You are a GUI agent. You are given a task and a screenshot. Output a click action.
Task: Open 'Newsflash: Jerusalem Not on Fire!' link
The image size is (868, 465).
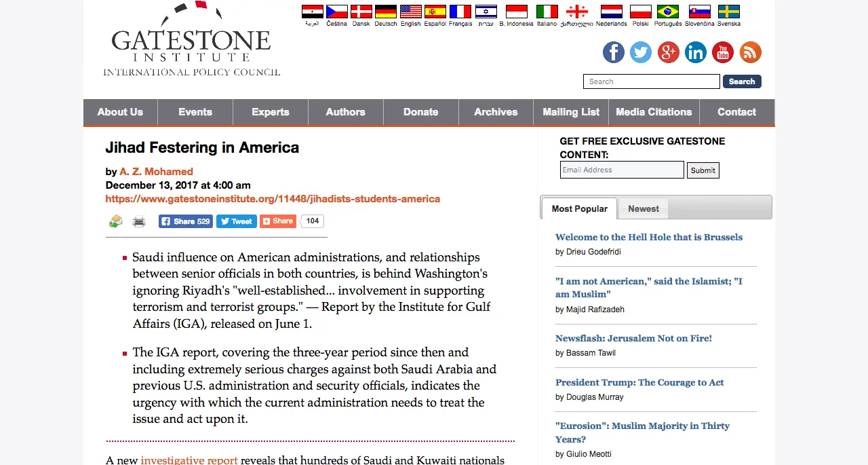[x=633, y=338]
